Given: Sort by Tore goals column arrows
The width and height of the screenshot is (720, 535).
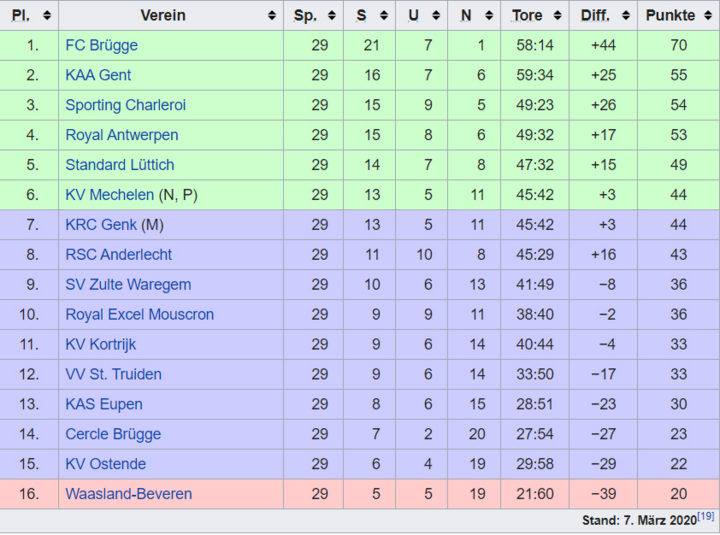Looking at the screenshot, I should click(557, 16).
